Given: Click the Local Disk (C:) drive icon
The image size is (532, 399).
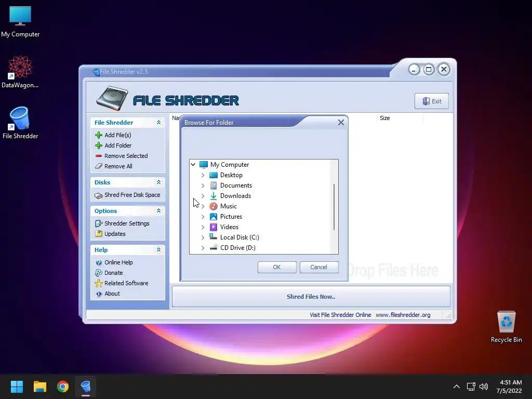Looking at the screenshot, I should (x=214, y=237).
